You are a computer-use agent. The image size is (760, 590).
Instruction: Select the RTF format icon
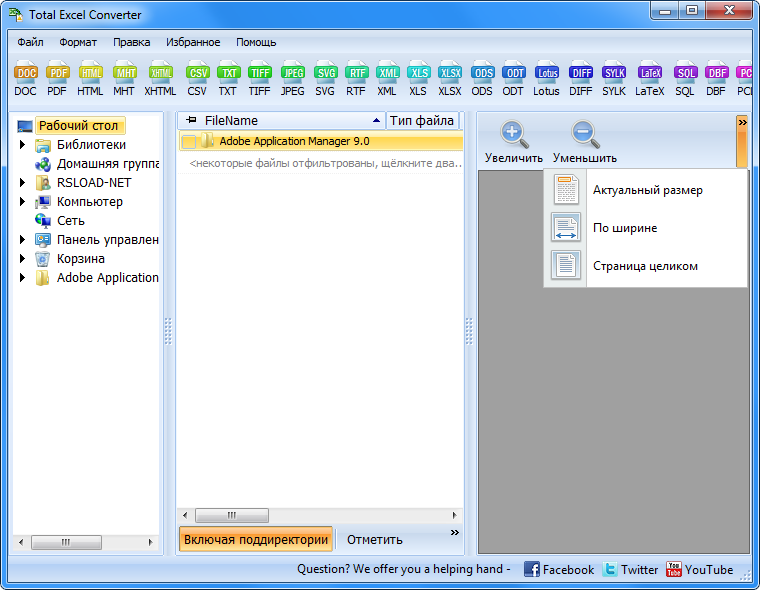(x=356, y=78)
